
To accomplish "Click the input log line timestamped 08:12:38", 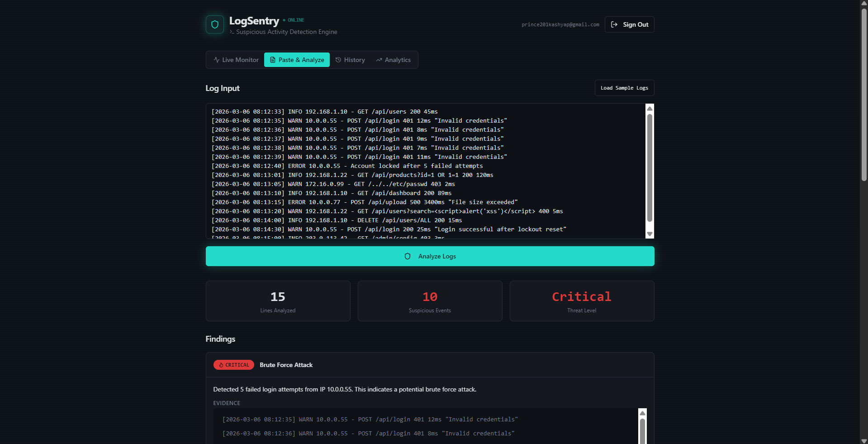I will [358, 148].
